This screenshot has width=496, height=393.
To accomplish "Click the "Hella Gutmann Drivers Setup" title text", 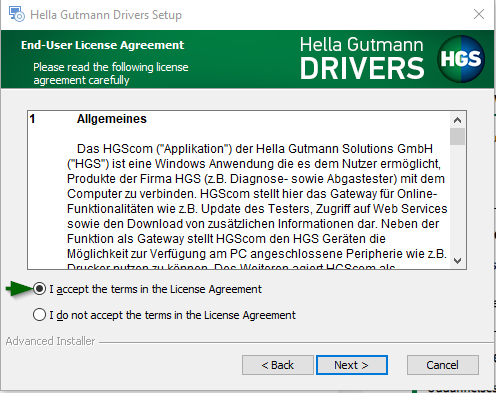I will 106,15.
